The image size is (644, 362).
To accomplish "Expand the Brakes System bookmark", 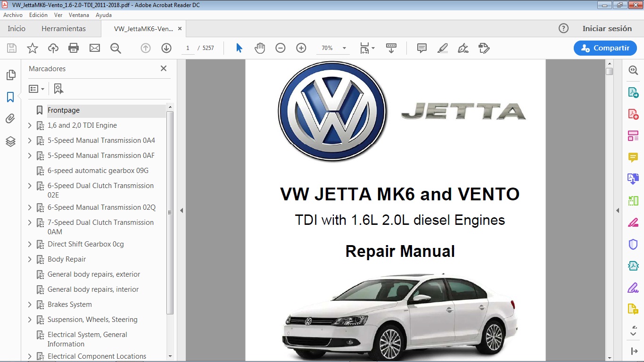I will [x=30, y=304].
